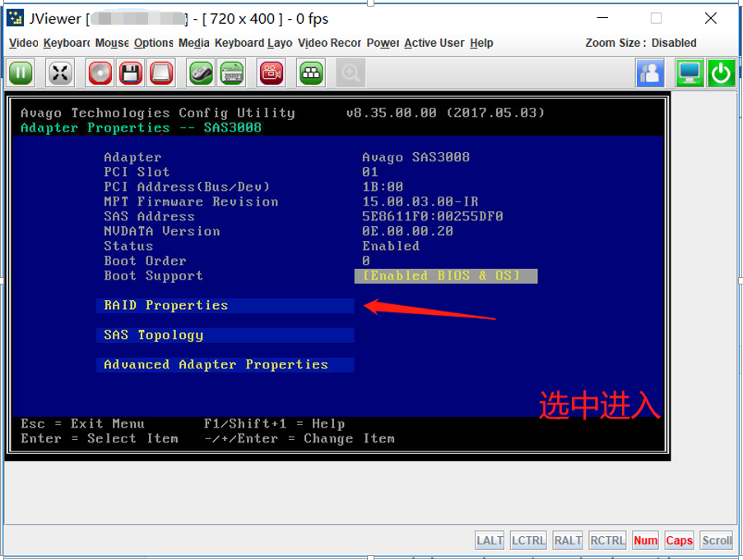743x560 pixels.
Task: Open the Active Users icon
Action: point(649,72)
